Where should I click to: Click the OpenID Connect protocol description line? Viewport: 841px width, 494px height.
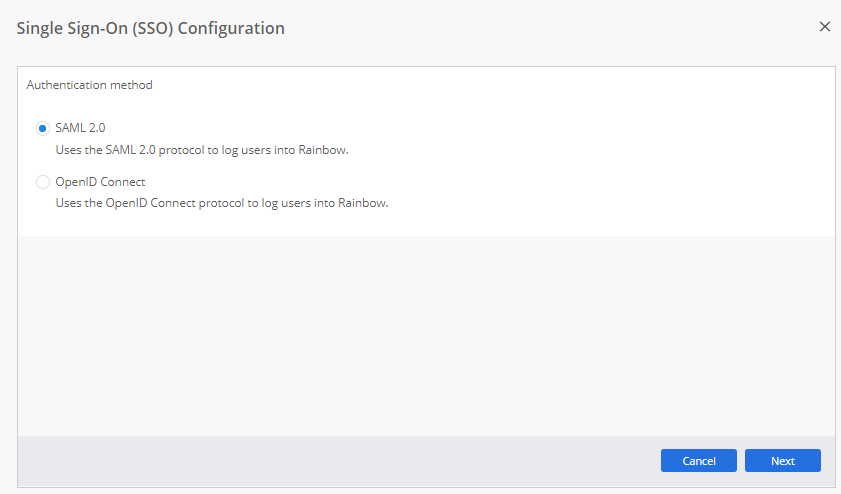[x=221, y=204]
